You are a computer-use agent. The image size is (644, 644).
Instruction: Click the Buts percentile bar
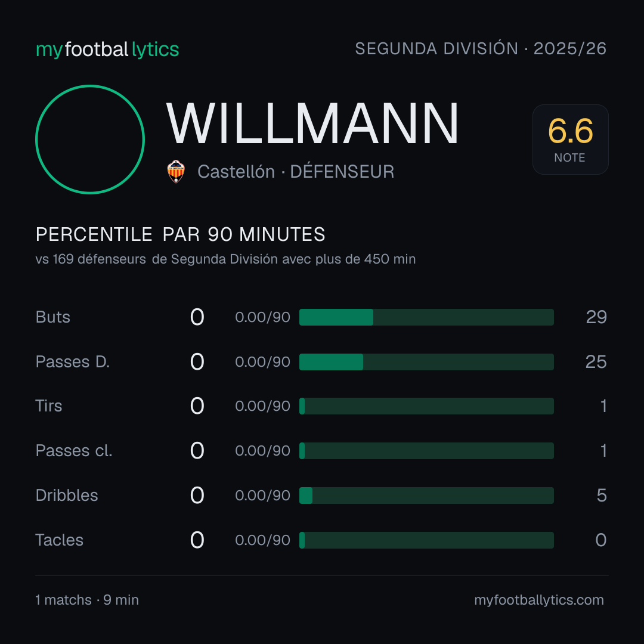[426, 317]
